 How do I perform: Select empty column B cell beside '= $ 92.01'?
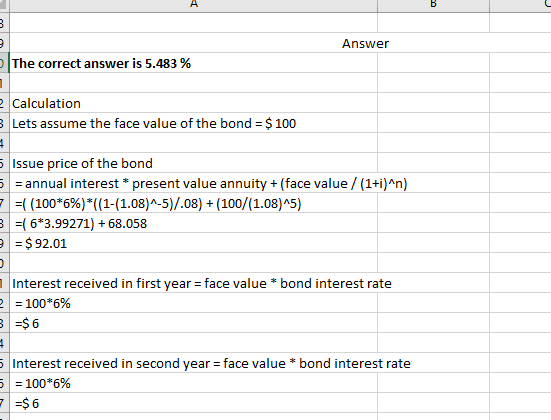(x=433, y=244)
